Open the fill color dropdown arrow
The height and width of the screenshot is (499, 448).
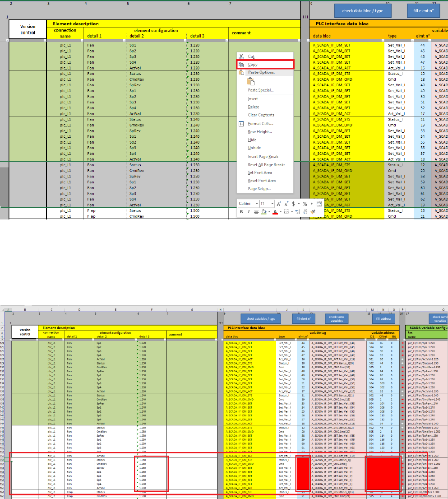[269, 212]
